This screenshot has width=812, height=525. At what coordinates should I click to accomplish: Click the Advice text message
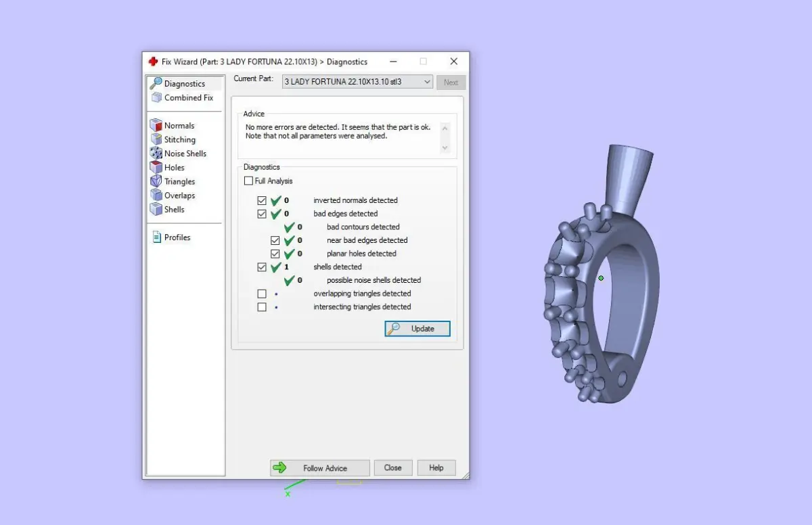(338, 131)
